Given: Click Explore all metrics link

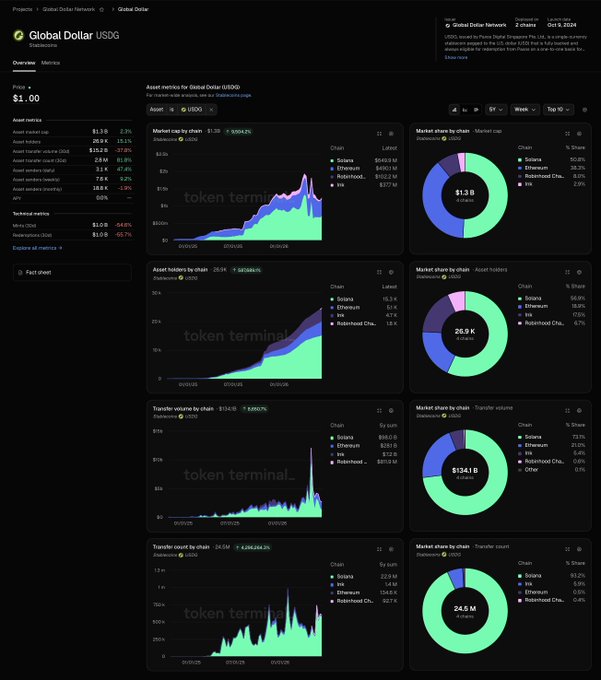Looking at the screenshot, I should [x=37, y=248].
